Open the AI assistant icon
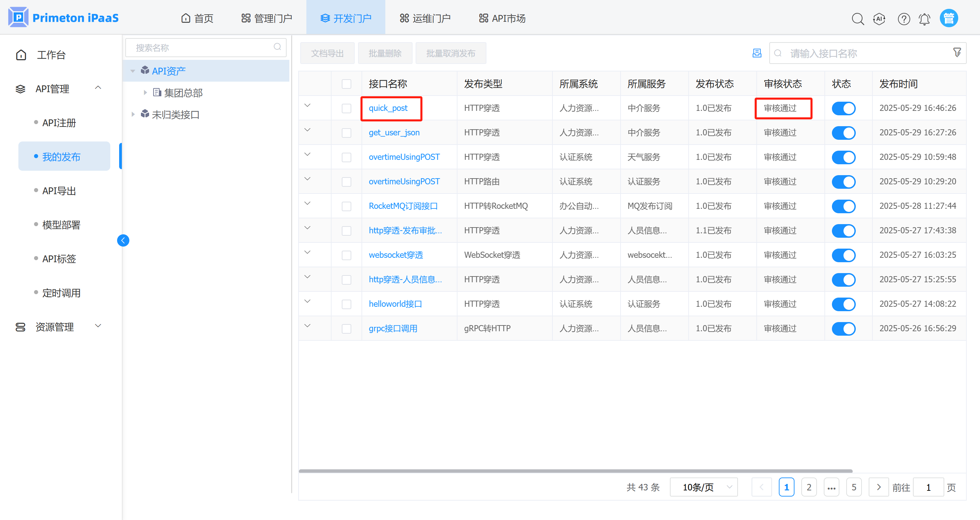The image size is (980, 520). point(879,19)
